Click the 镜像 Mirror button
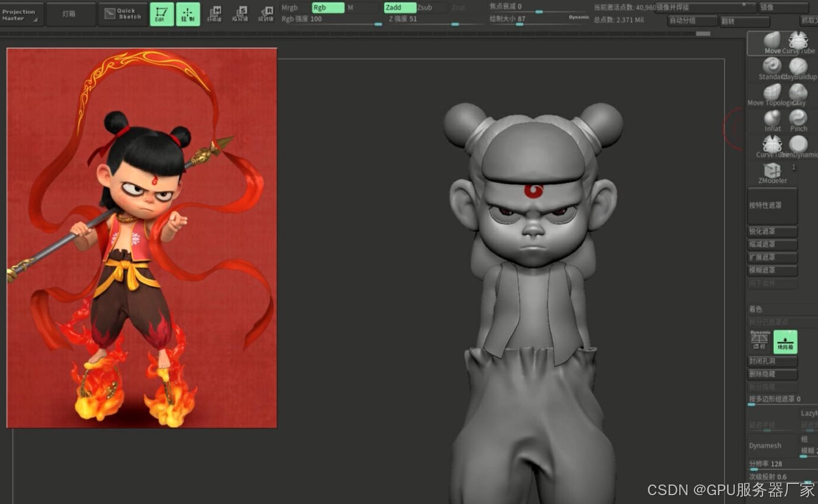 tap(784, 8)
